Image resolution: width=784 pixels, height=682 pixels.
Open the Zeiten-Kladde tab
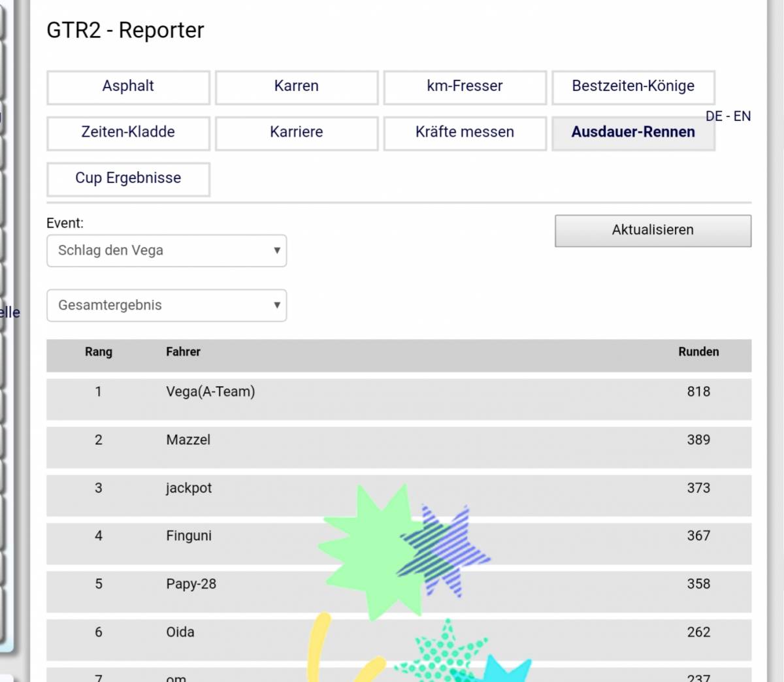(128, 133)
